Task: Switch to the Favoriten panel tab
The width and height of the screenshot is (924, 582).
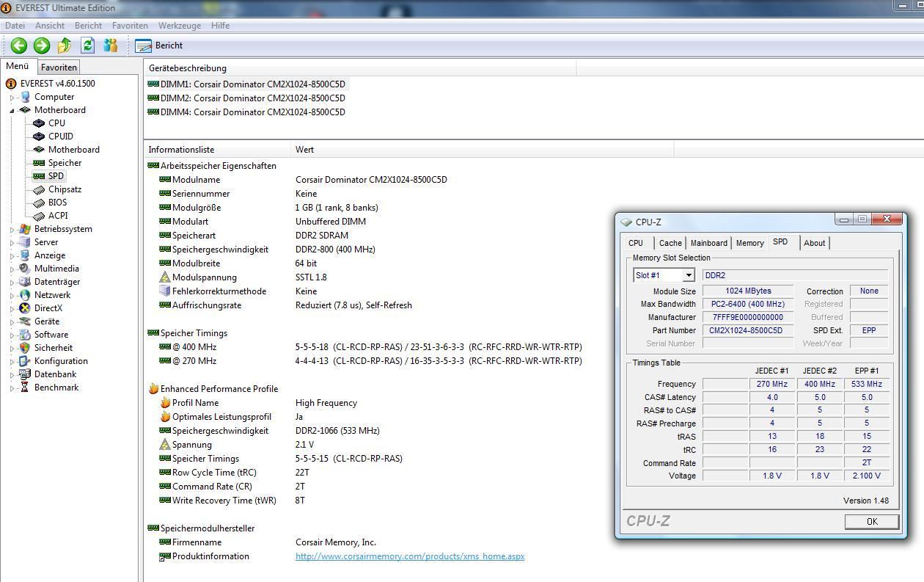Action: click(x=59, y=67)
